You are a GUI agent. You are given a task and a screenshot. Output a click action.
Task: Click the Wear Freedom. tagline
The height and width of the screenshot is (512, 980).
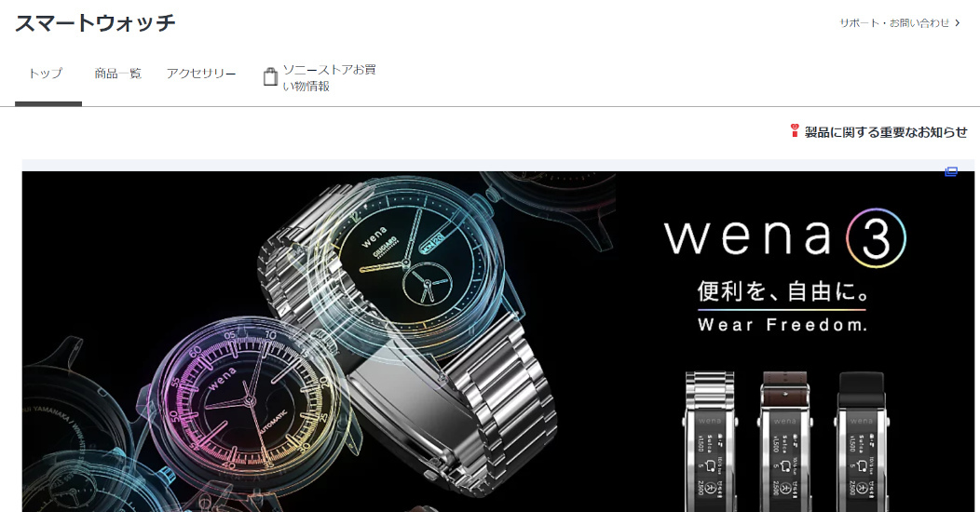pos(783,325)
